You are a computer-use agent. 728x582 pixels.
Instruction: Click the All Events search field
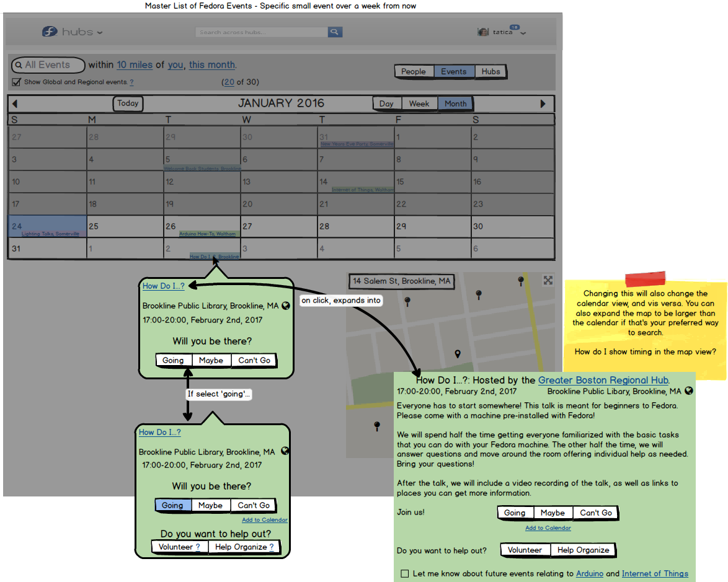click(48, 65)
